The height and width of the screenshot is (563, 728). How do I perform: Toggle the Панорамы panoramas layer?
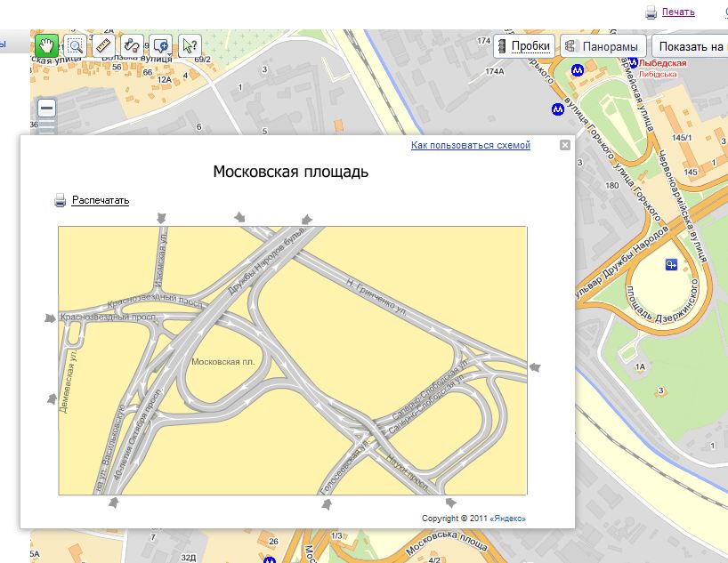coord(603,46)
